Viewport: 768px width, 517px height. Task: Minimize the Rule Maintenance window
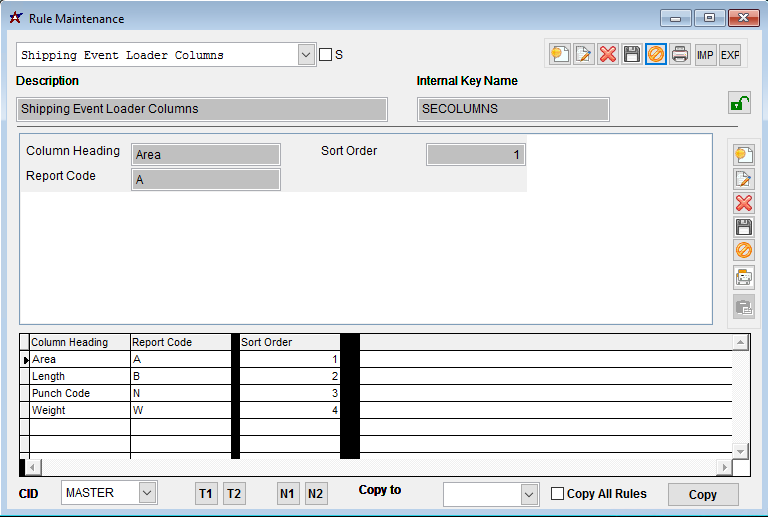coord(675,18)
